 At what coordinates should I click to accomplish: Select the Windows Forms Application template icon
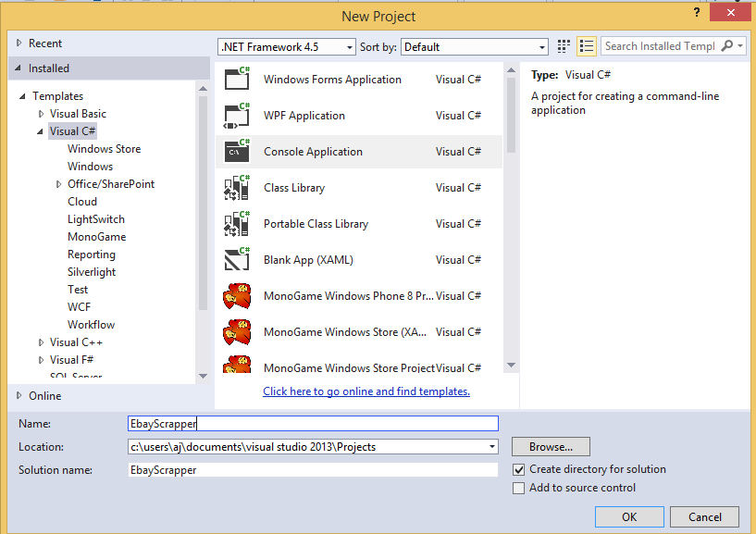[x=237, y=79]
